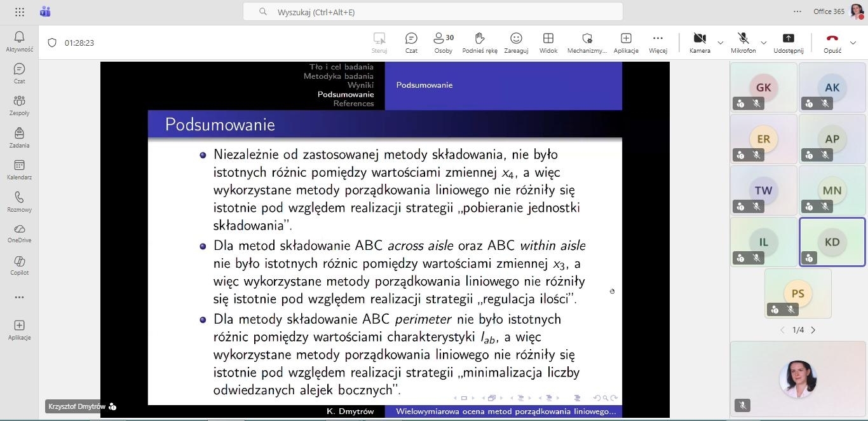The width and height of the screenshot is (868, 421).
Task: Show the Osoby participants list
Action: coord(443,42)
